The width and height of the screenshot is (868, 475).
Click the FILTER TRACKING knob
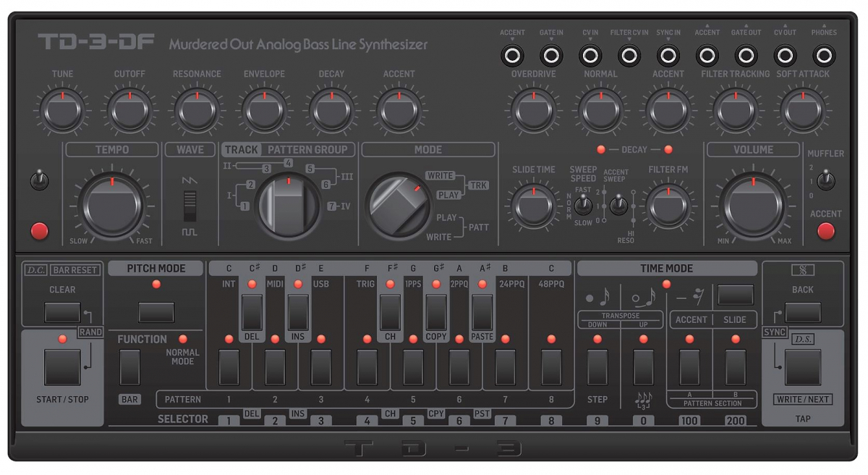point(736,110)
